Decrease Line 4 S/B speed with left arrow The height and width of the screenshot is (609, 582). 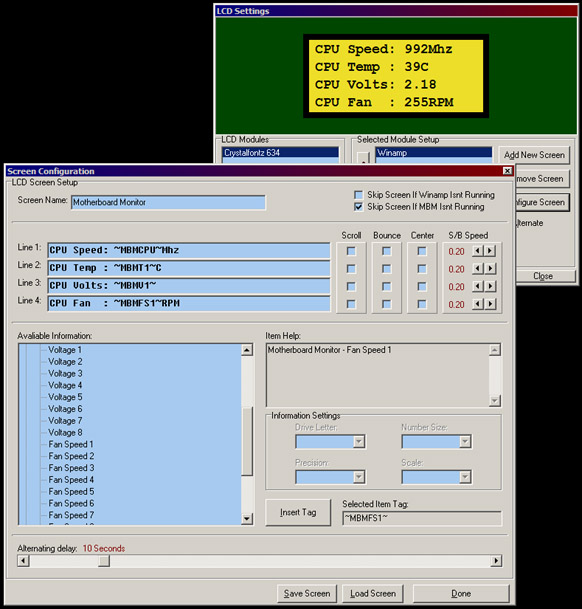[477, 304]
